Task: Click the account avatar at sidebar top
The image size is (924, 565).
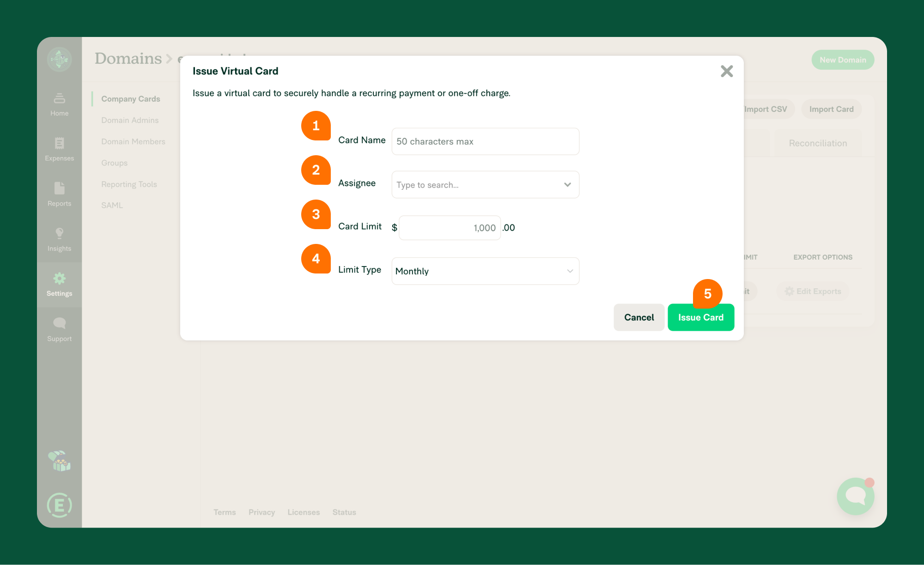Action: click(60, 59)
